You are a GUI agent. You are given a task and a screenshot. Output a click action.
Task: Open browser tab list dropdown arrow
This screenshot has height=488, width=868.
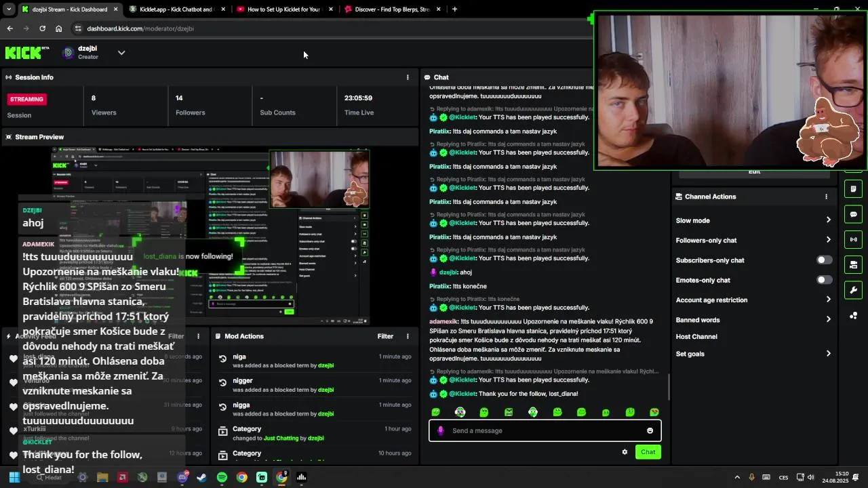pyautogui.click(x=8, y=9)
